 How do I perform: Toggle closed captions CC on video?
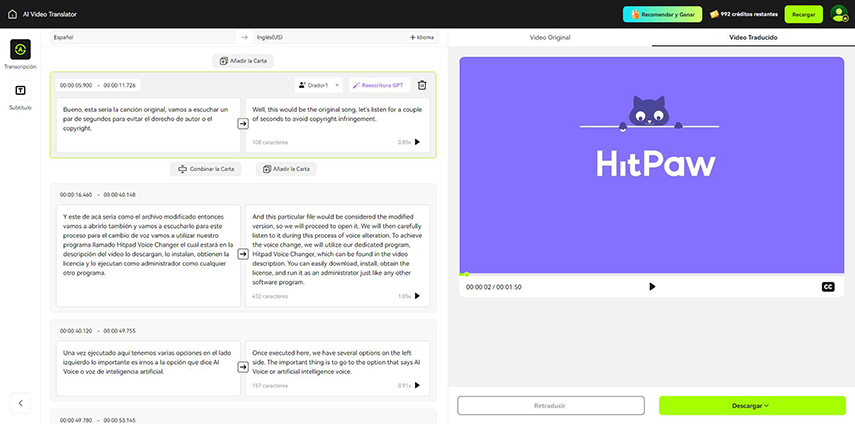pos(828,286)
